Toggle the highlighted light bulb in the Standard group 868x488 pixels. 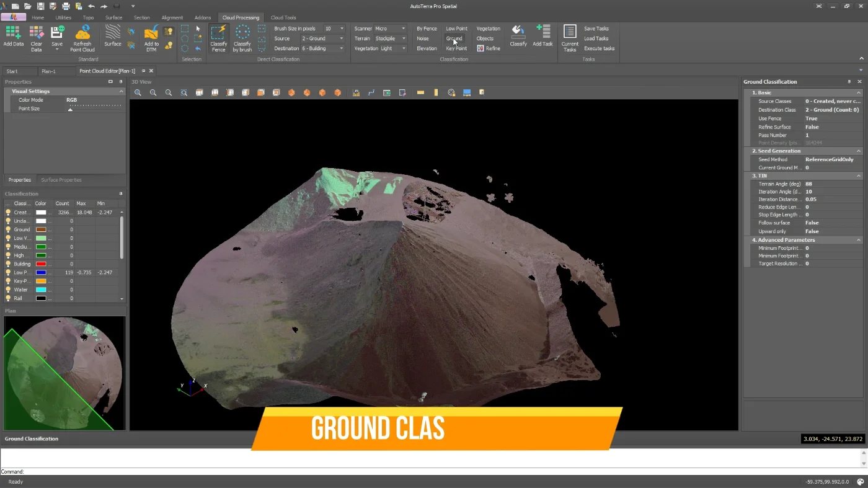(x=169, y=31)
